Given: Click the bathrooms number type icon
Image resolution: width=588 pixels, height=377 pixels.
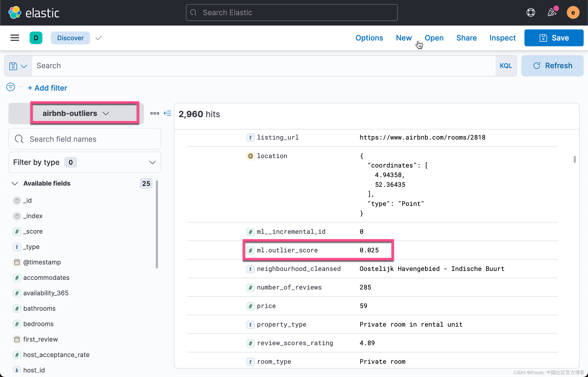Looking at the screenshot, I should tap(17, 309).
